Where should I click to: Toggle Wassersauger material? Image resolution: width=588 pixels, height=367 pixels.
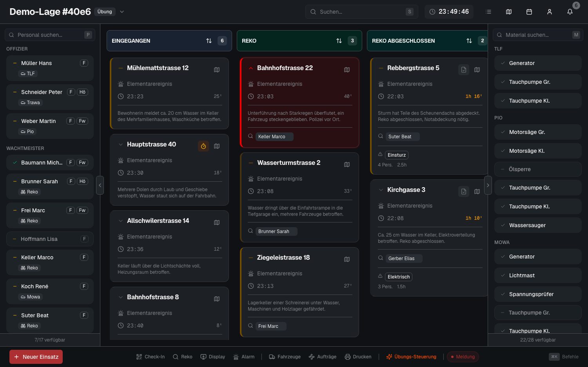(537, 225)
